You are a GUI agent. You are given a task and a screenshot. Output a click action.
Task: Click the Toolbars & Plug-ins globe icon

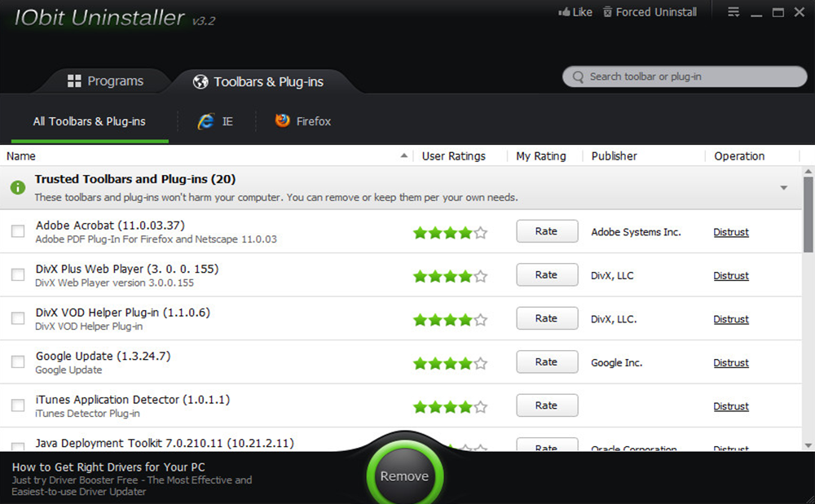(x=200, y=82)
